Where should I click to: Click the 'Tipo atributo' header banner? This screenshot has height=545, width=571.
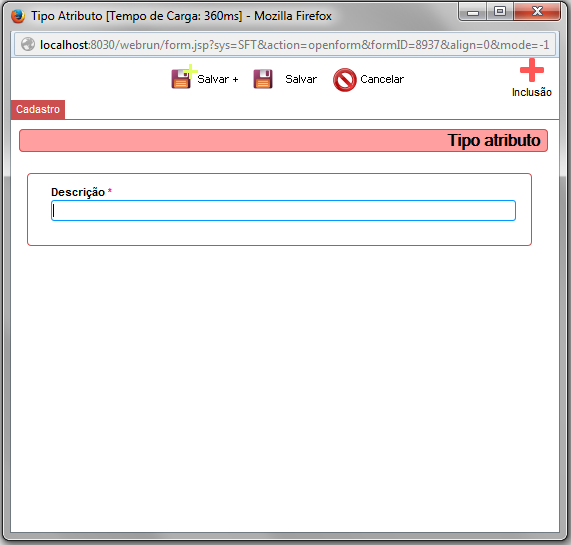(x=283, y=141)
